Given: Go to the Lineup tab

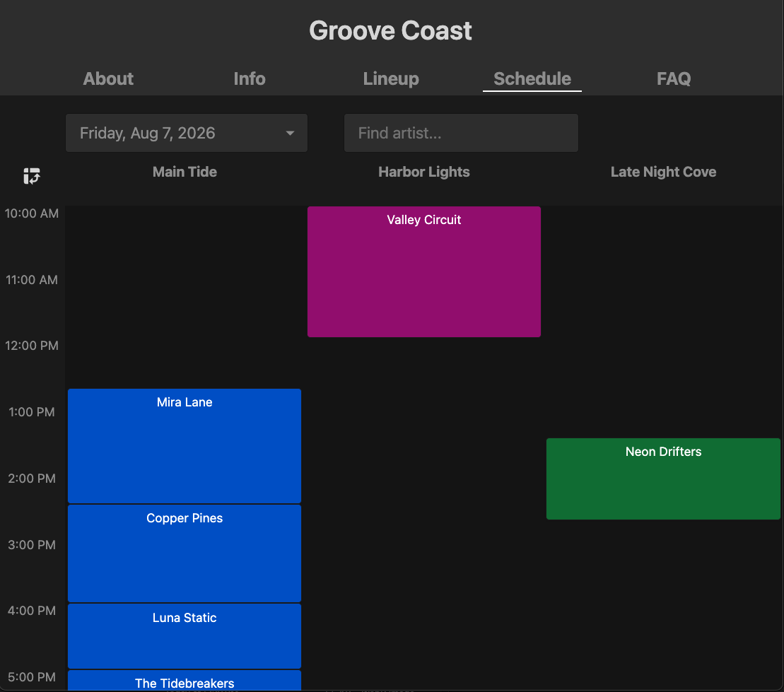Looking at the screenshot, I should pos(391,78).
